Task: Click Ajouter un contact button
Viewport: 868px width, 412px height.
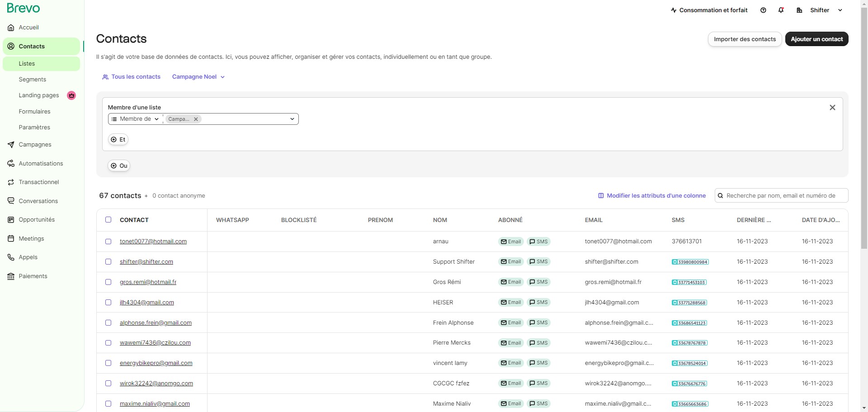Action: [816, 39]
